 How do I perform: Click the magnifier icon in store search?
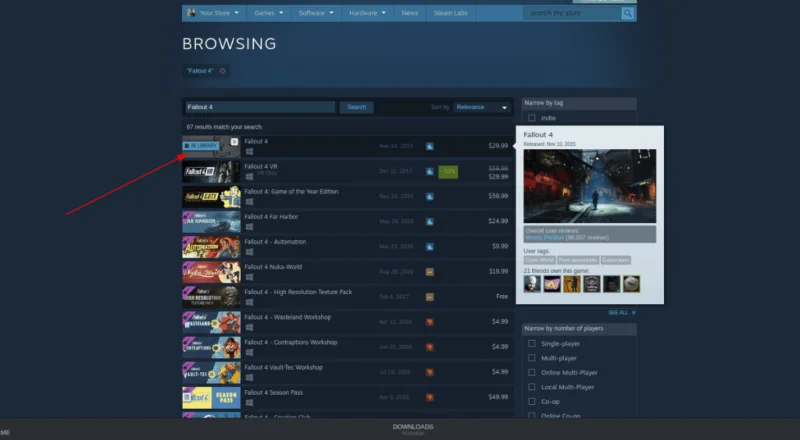pos(628,13)
